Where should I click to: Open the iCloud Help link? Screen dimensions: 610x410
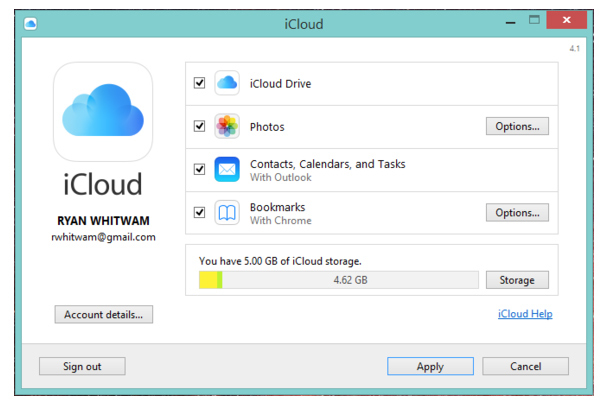tap(524, 314)
